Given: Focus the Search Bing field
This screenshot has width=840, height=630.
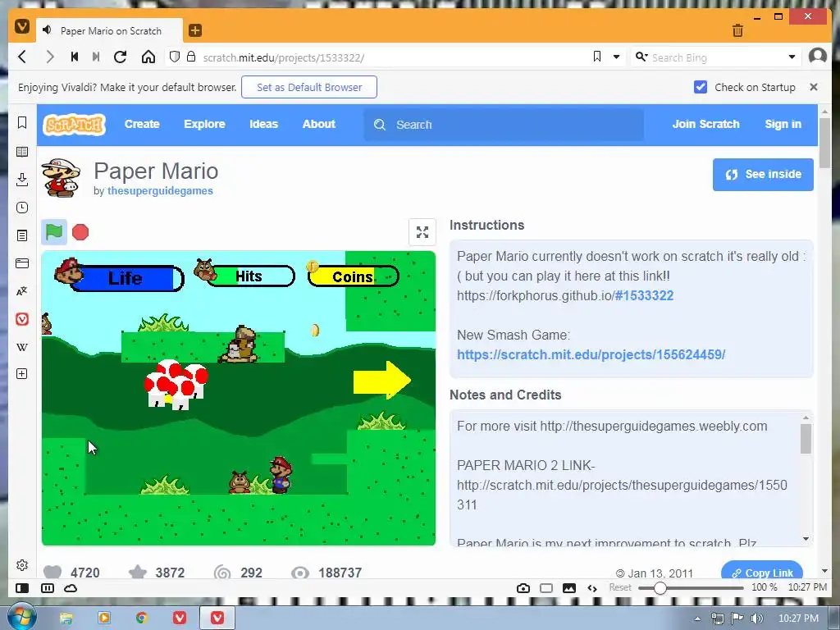Looking at the screenshot, I should [x=718, y=57].
